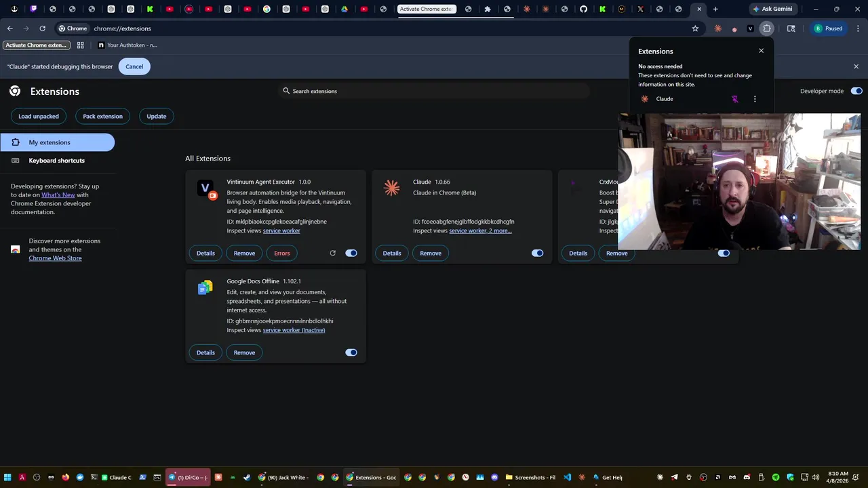Click the Claude extension icon in toolbar
Screen dimensions: 868x488
coord(718,28)
